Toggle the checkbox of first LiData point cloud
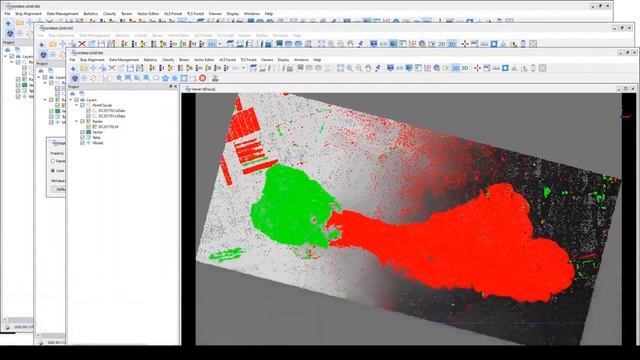 (x=89, y=111)
